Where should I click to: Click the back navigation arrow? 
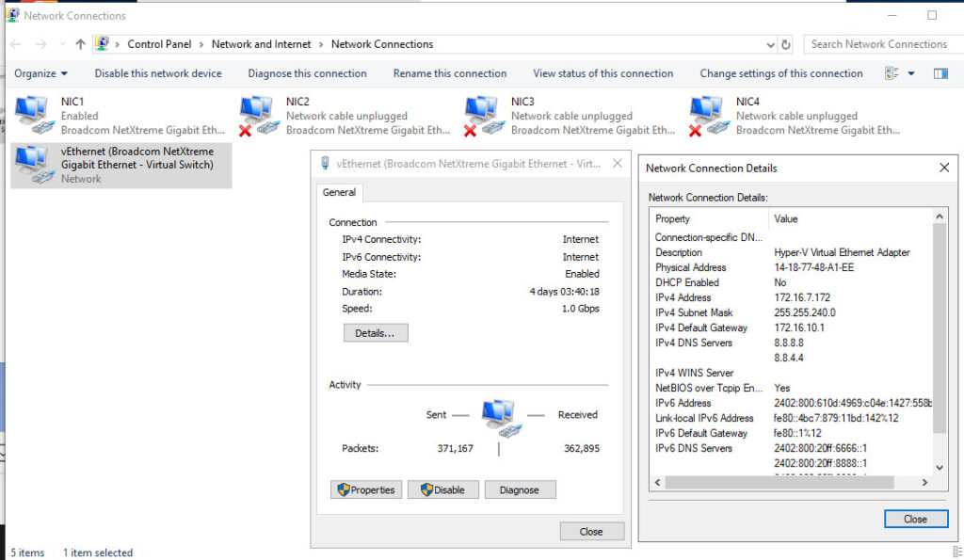click(15, 43)
